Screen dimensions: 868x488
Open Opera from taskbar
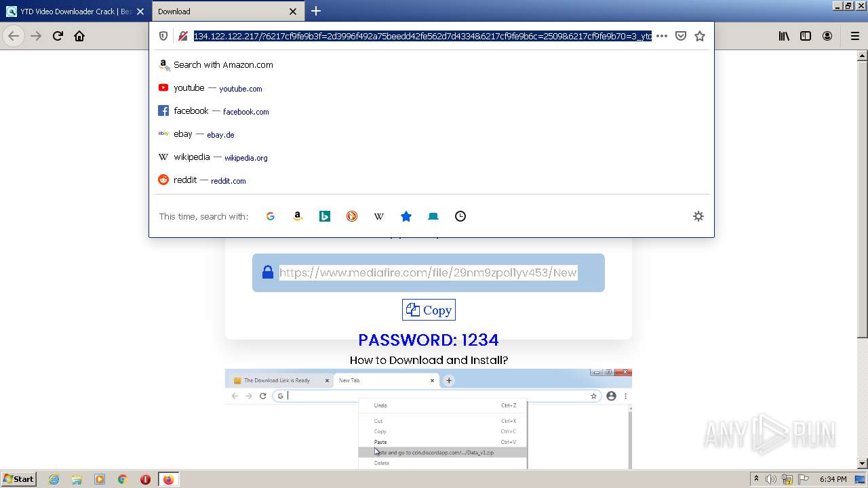click(145, 479)
